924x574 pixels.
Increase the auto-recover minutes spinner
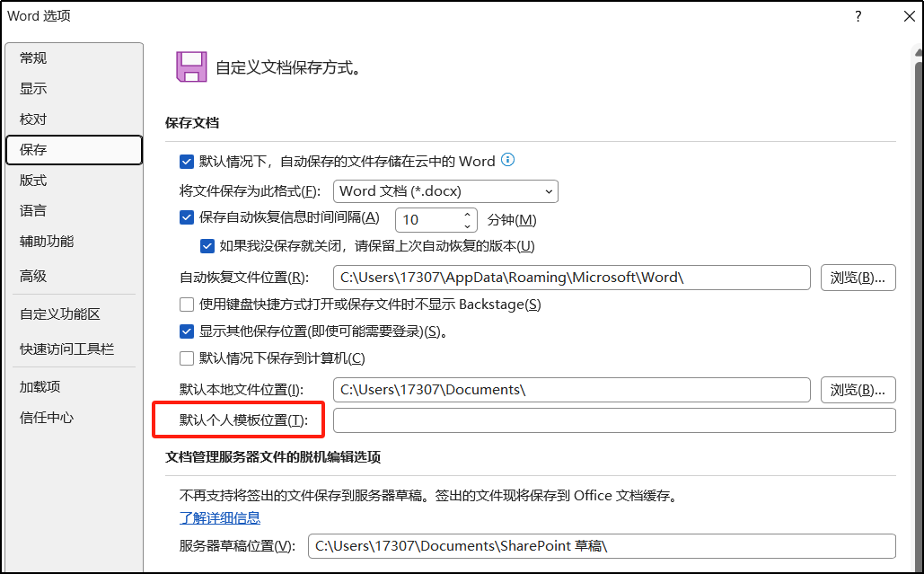pos(467,214)
